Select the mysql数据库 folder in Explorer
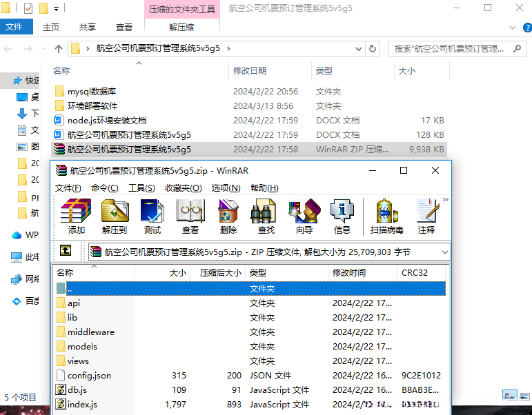Image resolution: width=532 pixels, height=415 pixels. (248, 92)
